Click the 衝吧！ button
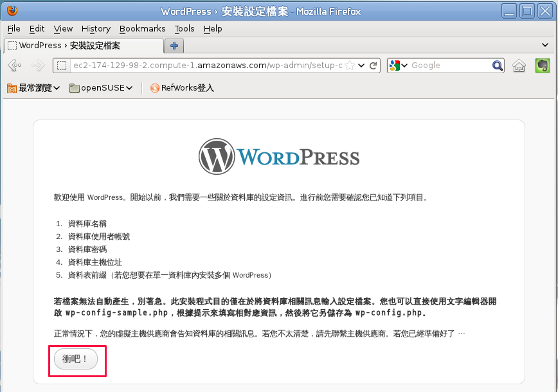This screenshot has height=392, width=558. tap(76, 359)
